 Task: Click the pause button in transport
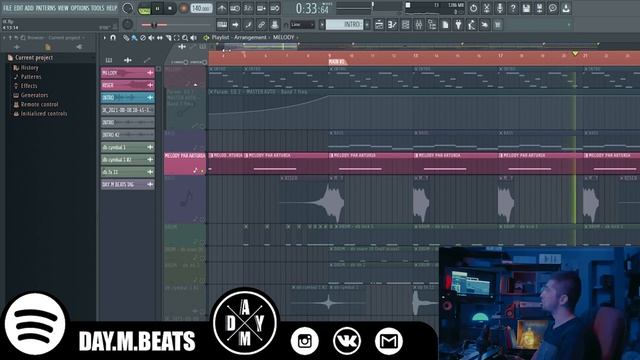158,8
